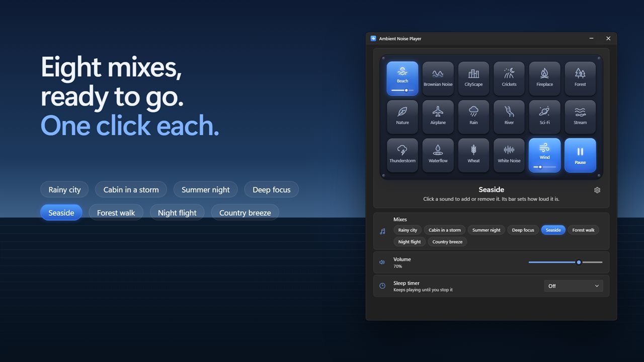Add the Sci-Fi sound tile

pos(544,117)
